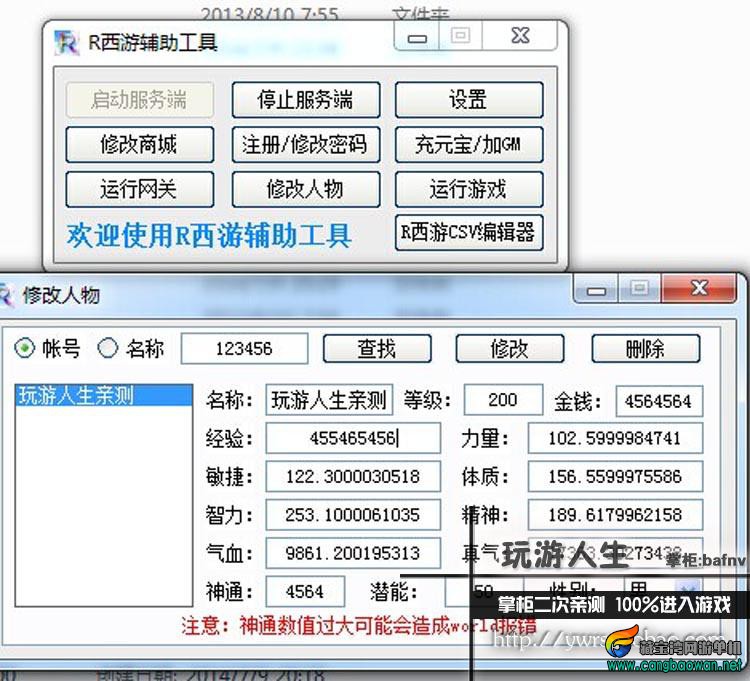Click the 运行网关 button
Viewport: 750px width, 681px height.
139,189
